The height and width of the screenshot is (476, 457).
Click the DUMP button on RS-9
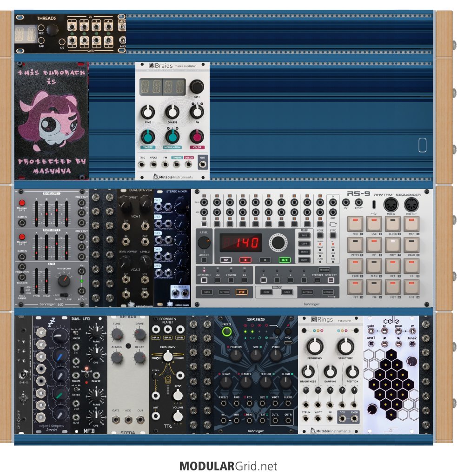pyautogui.click(x=304, y=260)
